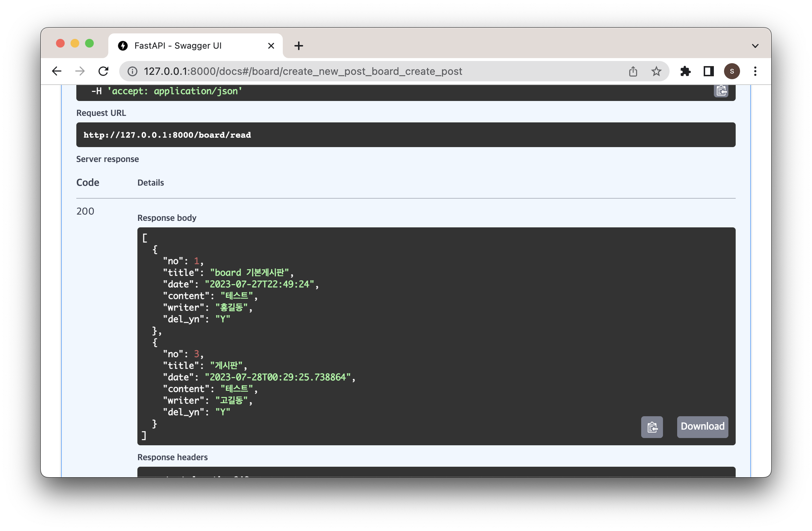Copy the response body to clipboard

pyautogui.click(x=652, y=427)
